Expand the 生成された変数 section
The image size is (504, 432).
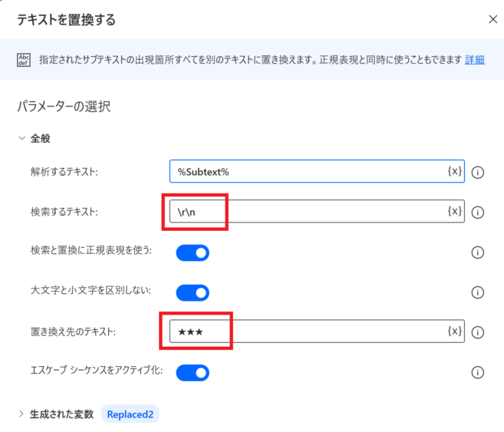[21, 414]
